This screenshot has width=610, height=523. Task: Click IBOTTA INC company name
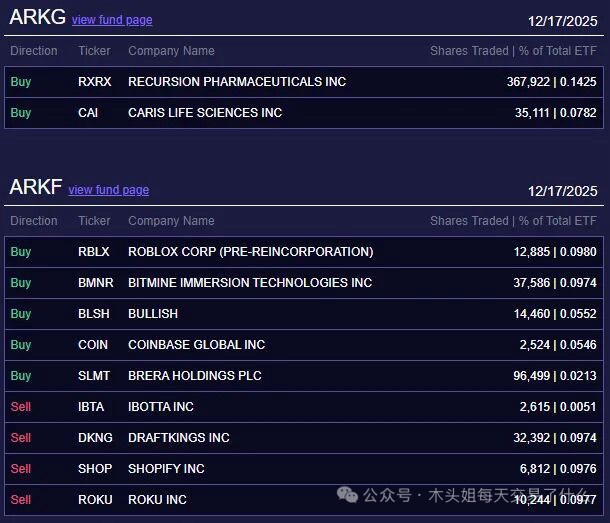pyautogui.click(x=161, y=407)
